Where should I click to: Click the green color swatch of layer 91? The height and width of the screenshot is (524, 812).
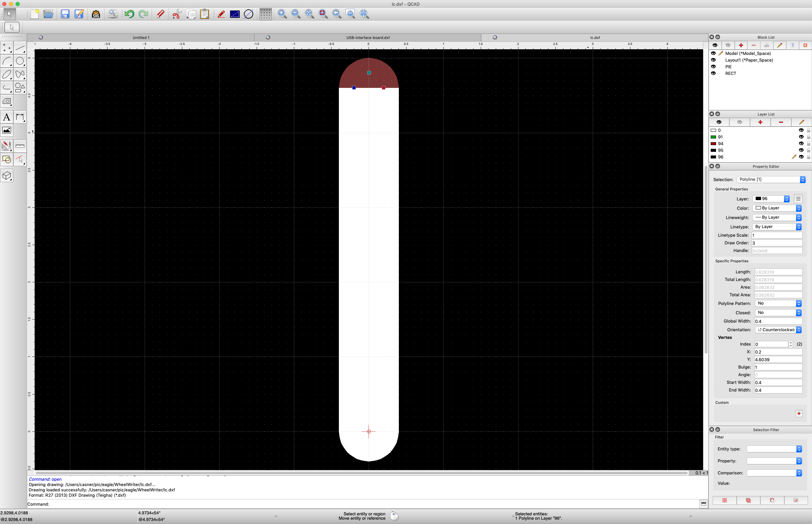tap(713, 137)
